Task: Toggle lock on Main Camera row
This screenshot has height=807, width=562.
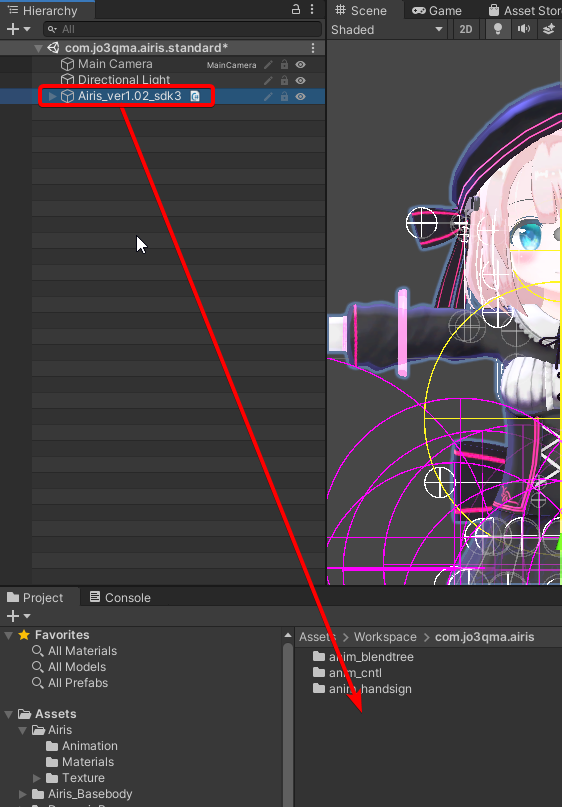Action: [284, 65]
